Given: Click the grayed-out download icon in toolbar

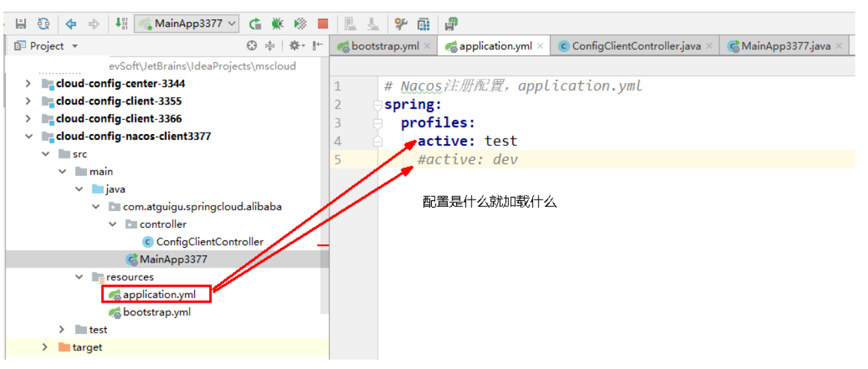Looking at the screenshot, I should (x=373, y=24).
